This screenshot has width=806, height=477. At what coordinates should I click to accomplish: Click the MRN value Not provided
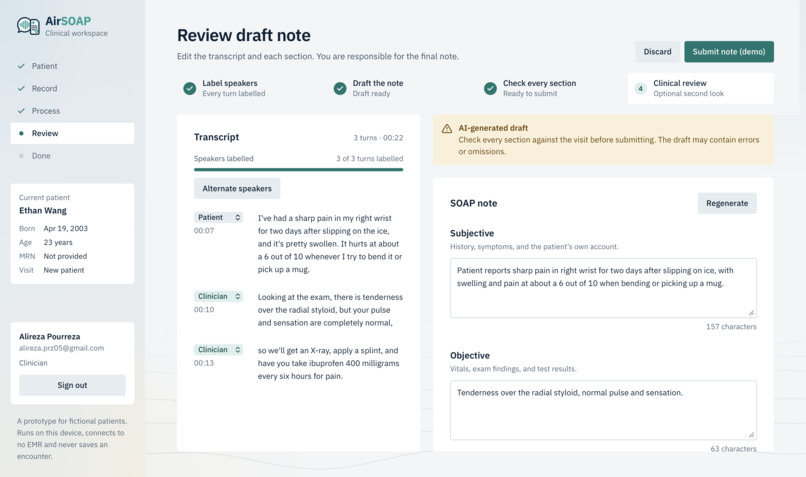point(65,256)
